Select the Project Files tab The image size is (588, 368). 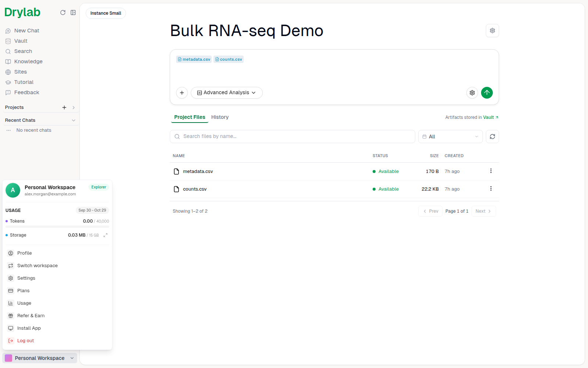click(190, 117)
